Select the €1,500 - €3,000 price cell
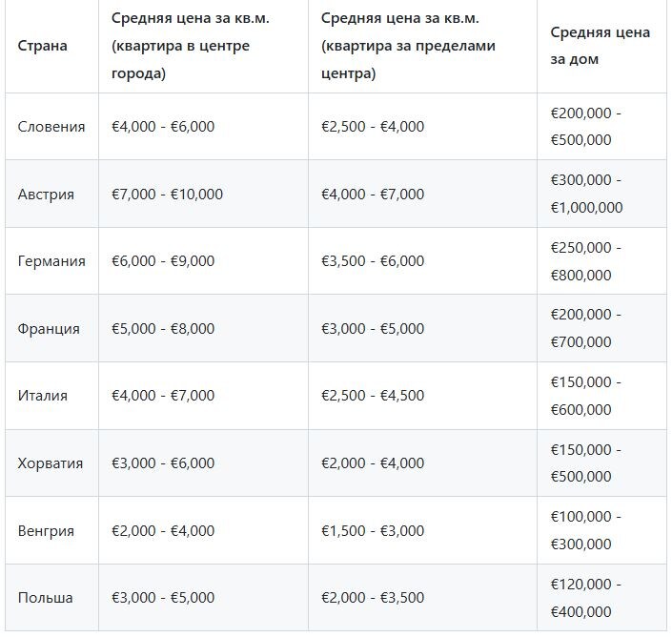The image size is (672, 637). pyautogui.click(x=373, y=531)
